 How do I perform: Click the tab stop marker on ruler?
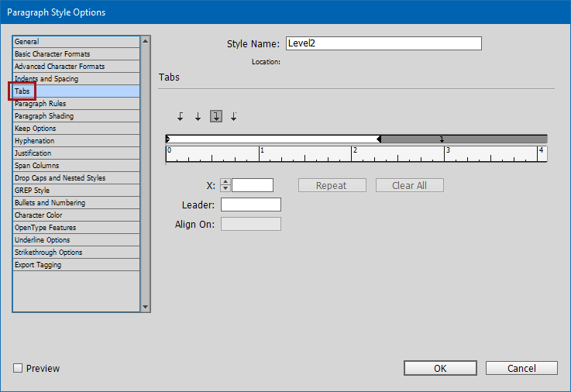tap(442, 139)
